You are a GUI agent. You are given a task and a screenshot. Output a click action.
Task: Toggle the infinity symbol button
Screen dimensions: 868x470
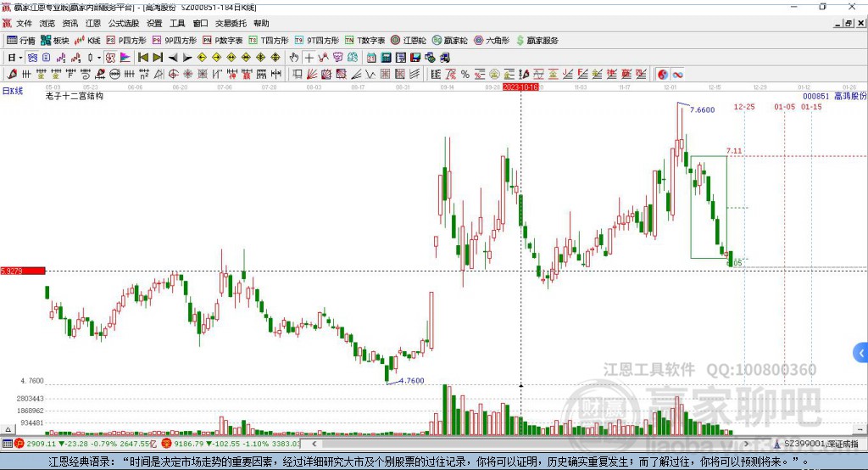pyautogui.click(x=677, y=75)
